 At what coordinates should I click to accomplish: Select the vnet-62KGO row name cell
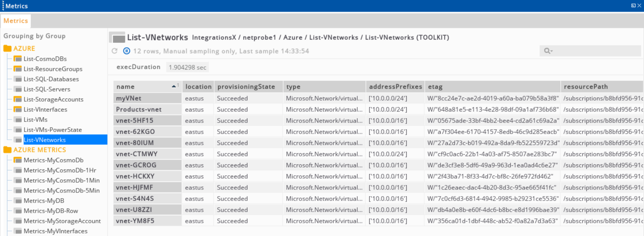[x=148, y=132]
